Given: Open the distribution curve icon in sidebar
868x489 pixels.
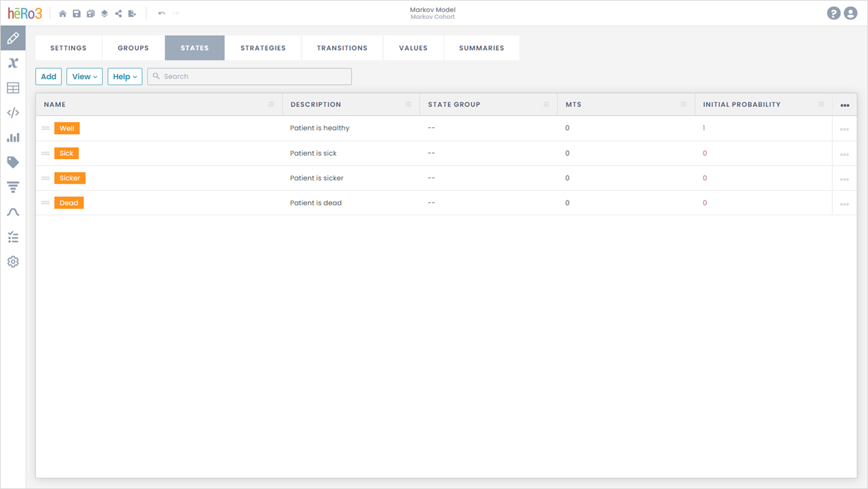Looking at the screenshot, I should tap(13, 212).
